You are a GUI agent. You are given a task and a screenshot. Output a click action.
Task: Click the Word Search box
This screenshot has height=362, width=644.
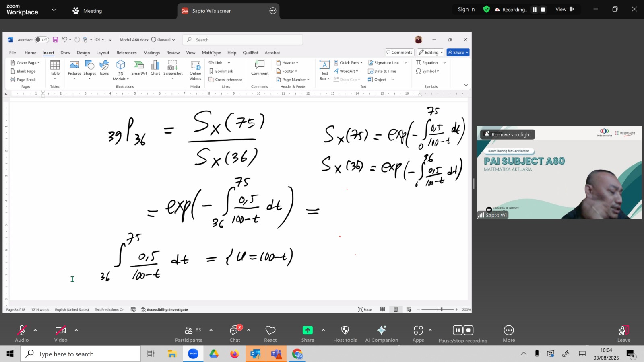tap(243, 40)
